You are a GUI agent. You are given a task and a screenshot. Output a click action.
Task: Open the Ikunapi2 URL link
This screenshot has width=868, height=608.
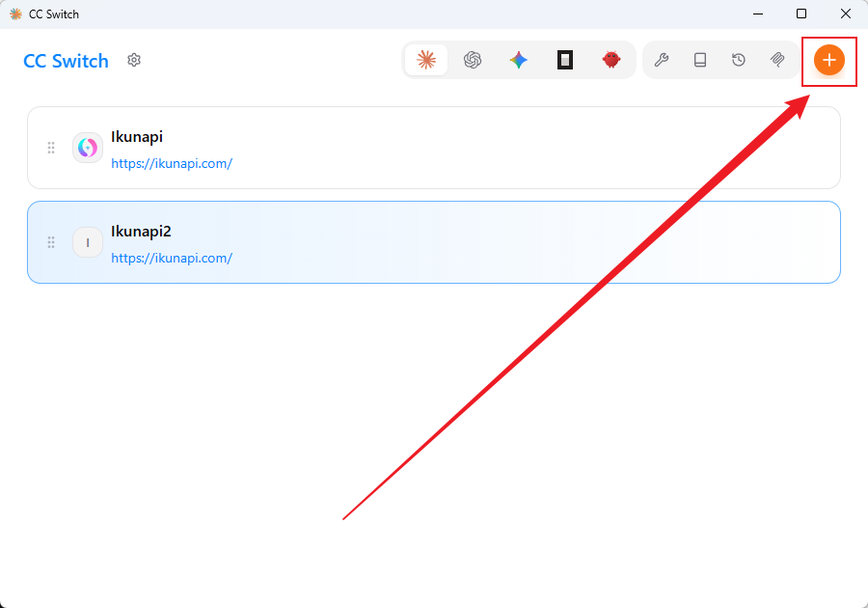pyautogui.click(x=172, y=259)
